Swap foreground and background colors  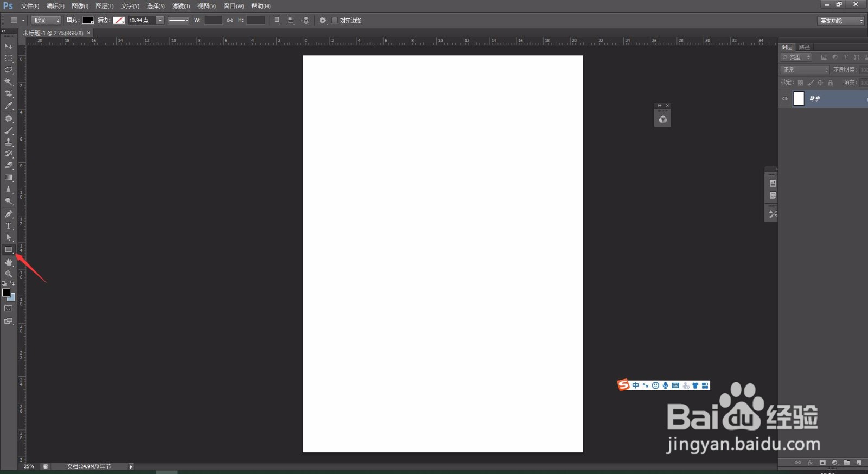click(x=12, y=283)
